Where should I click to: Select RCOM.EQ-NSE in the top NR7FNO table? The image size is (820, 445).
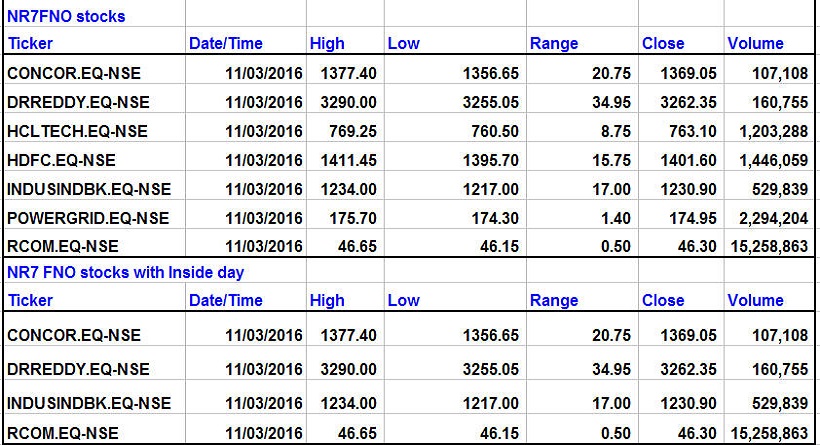coord(62,246)
